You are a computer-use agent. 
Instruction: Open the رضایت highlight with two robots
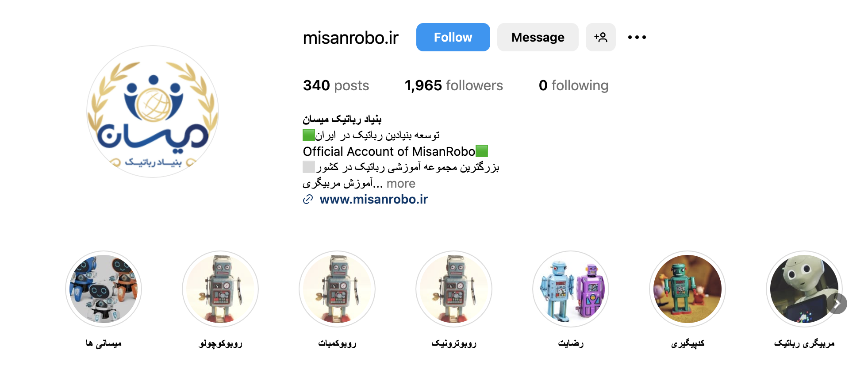click(x=571, y=289)
